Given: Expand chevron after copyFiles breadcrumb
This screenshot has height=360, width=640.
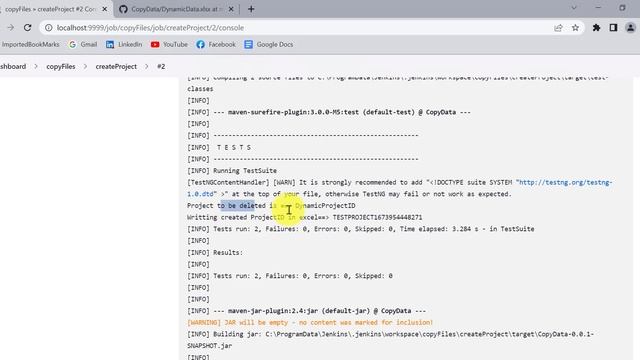Looking at the screenshot, I should pyautogui.click(x=85, y=66).
